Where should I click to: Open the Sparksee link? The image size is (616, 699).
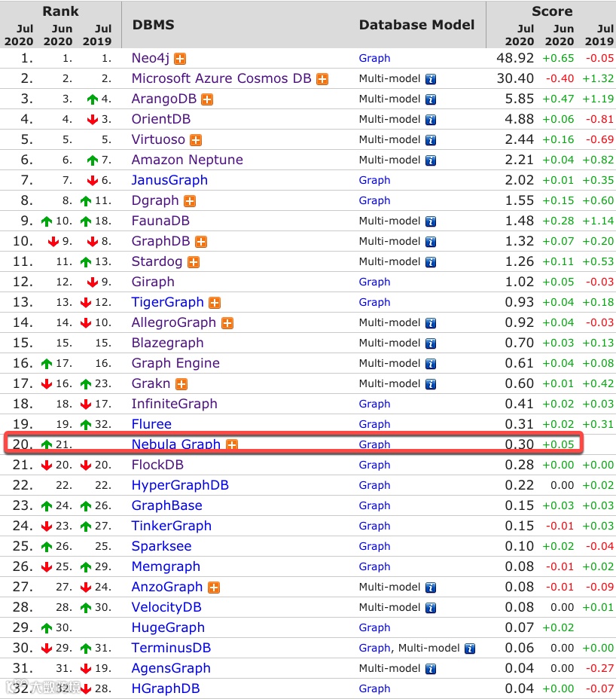pyautogui.click(x=161, y=546)
